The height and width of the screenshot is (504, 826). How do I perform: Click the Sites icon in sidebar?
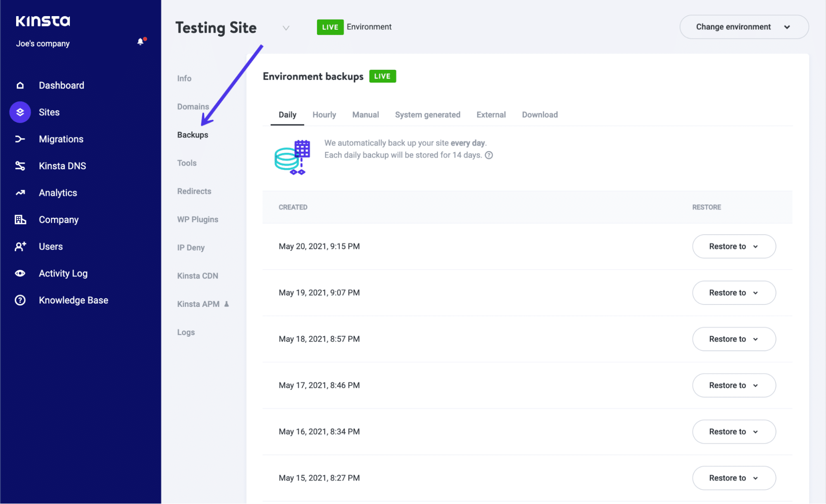21,112
